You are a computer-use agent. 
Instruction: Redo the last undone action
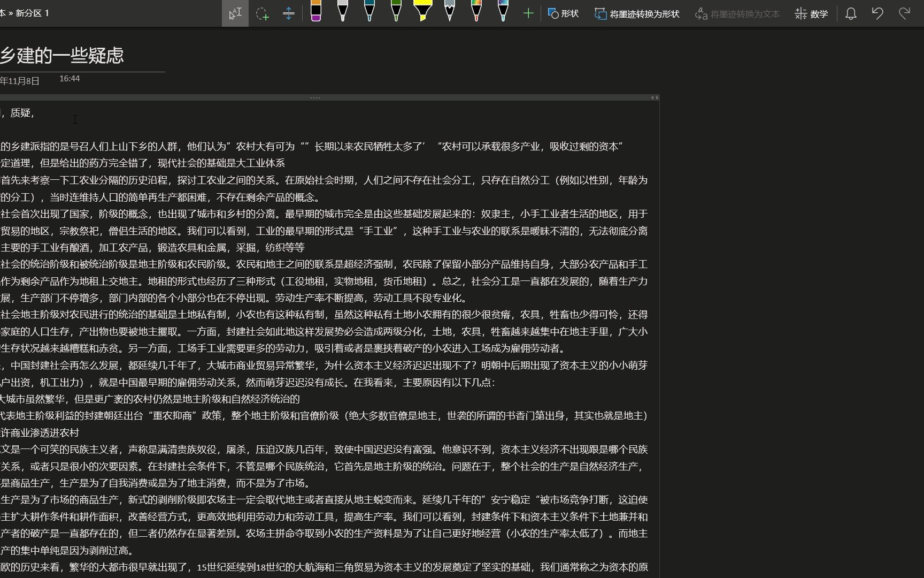(x=904, y=13)
